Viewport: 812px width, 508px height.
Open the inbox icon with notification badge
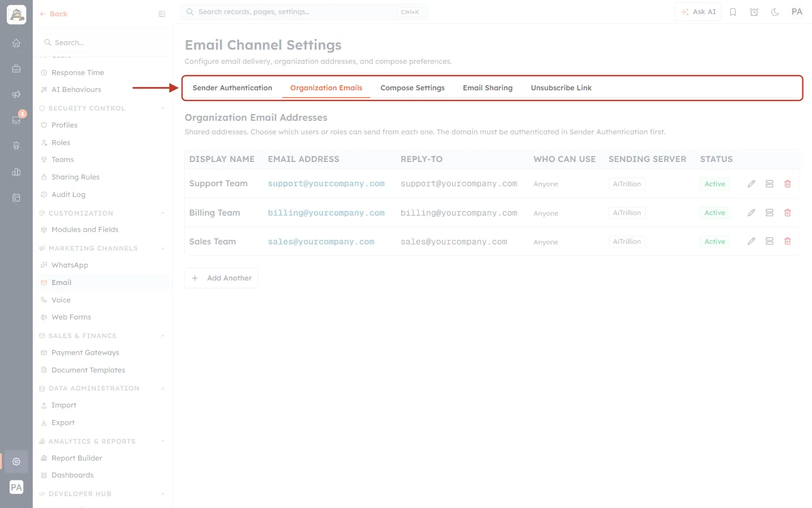pyautogui.click(x=16, y=120)
